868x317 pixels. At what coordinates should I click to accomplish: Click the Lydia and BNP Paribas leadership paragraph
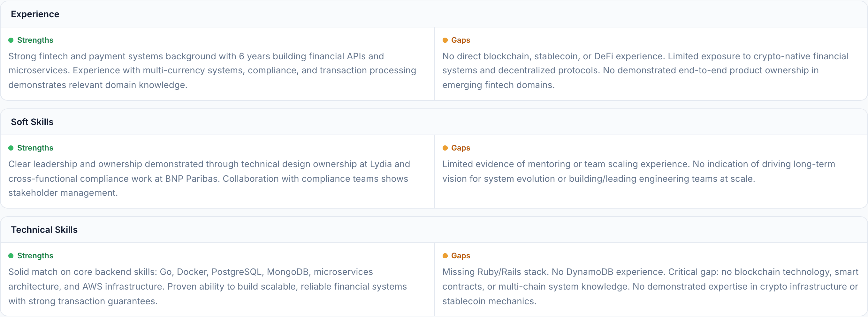[209, 178]
